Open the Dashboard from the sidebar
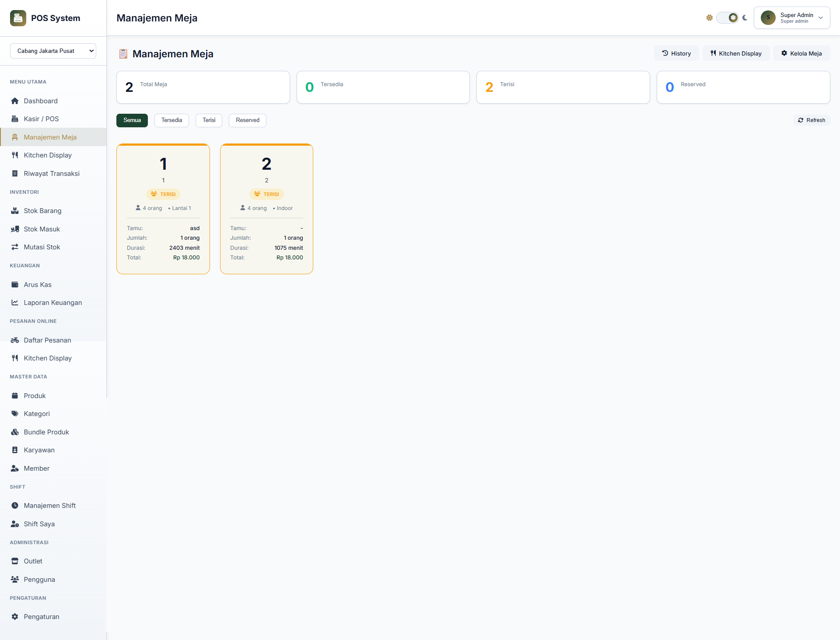Screen dimensions: 840x640 pos(41,101)
